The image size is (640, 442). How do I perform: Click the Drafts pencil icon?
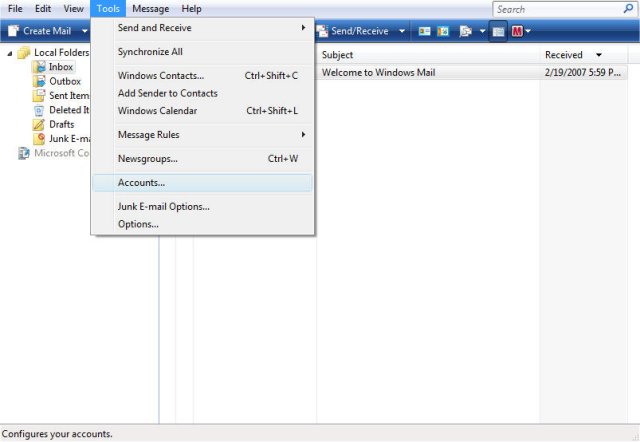tap(39, 124)
